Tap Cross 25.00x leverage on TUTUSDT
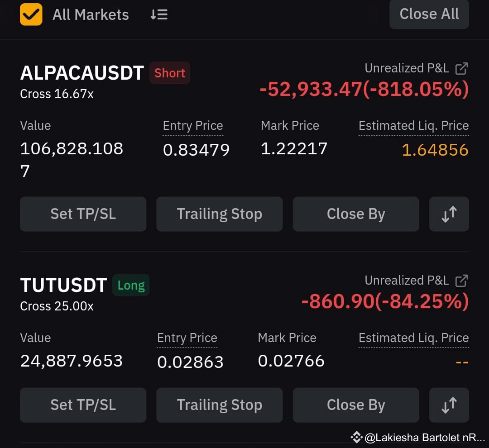This screenshot has height=448, width=489. coord(57,306)
